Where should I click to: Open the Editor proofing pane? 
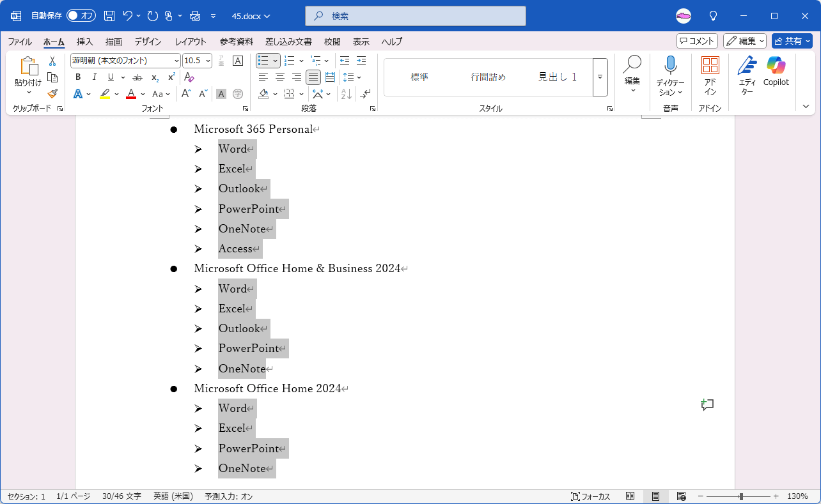point(747,75)
